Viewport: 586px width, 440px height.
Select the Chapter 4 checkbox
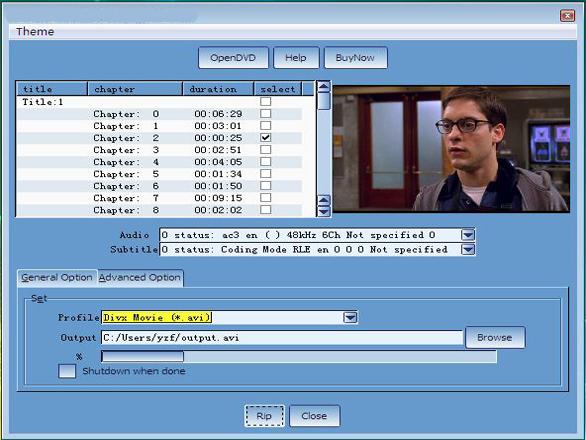[265, 161]
